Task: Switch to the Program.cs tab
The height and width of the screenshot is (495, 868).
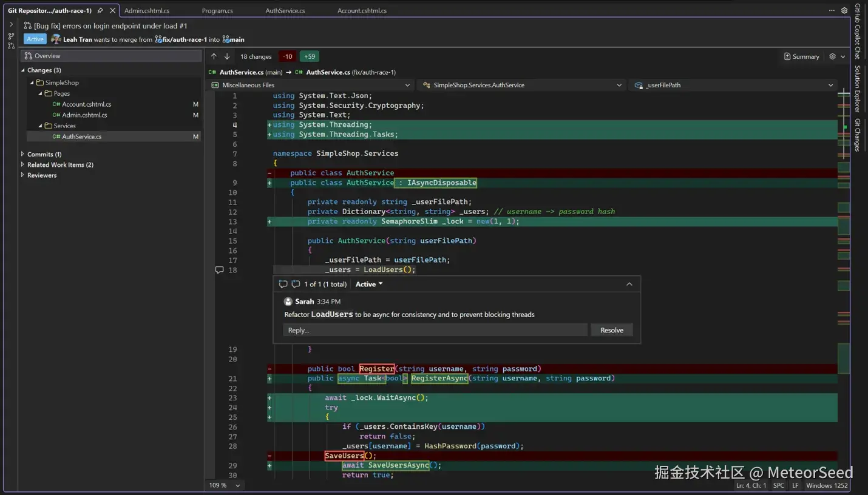Action: (217, 10)
